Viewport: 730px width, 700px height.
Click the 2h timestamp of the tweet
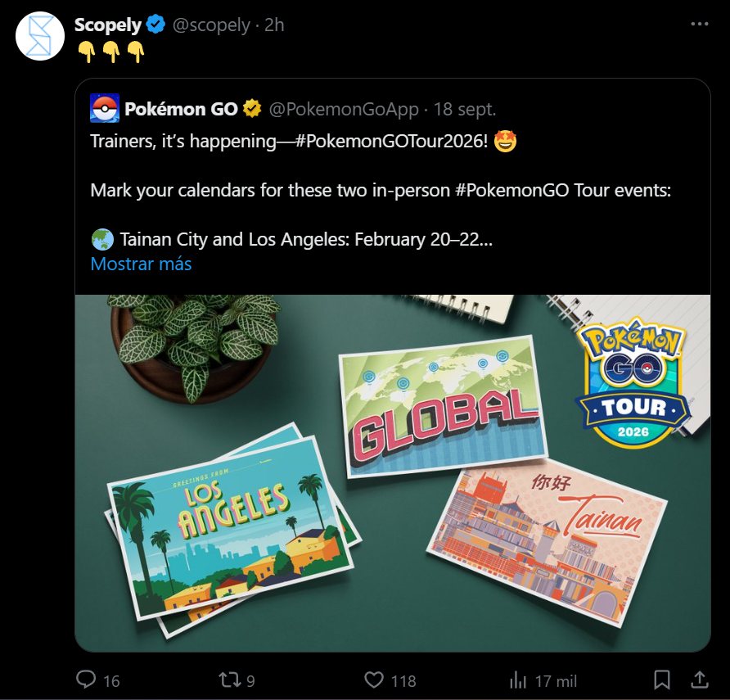click(x=274, y=25)
